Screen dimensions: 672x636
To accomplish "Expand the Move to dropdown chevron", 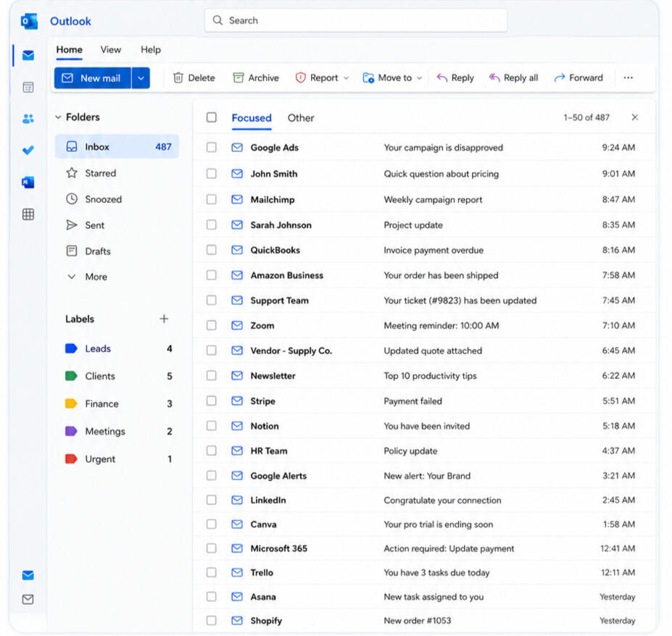I will tap(420, 78).
